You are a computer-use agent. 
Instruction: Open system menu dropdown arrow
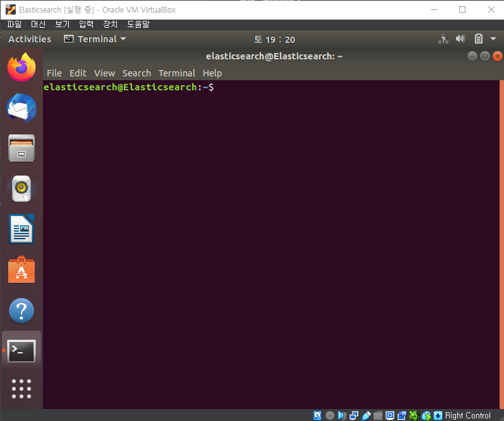click(x=493, y=39)
